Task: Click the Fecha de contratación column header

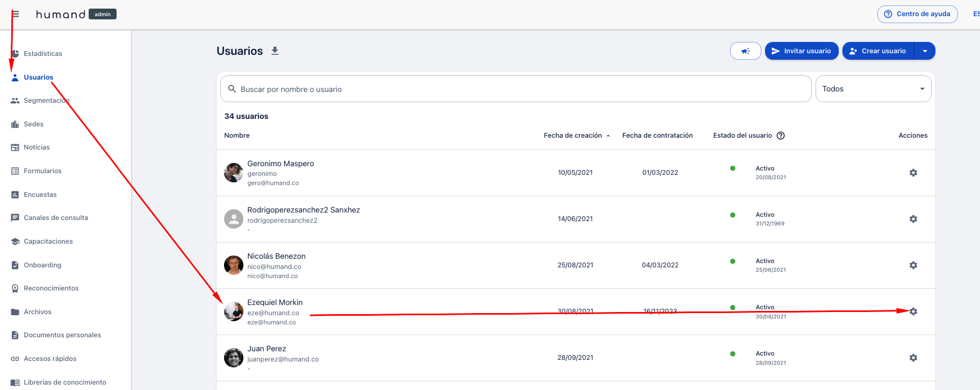Action: point(658,136)
